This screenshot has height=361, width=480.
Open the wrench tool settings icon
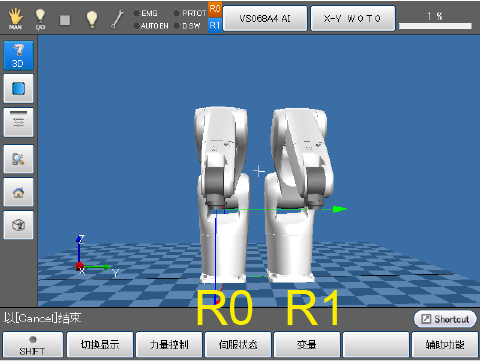point(117,19)
